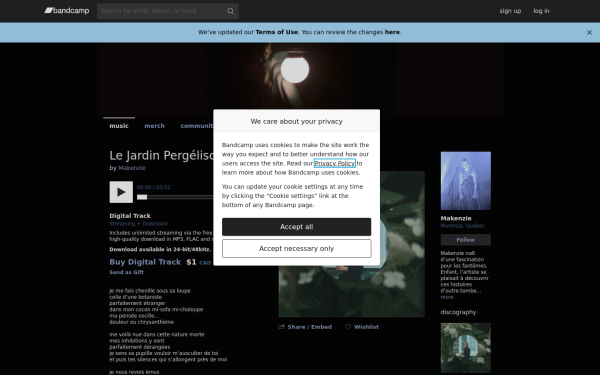Follow Makenzie
The image size is (600, 375).
(465, 240)
